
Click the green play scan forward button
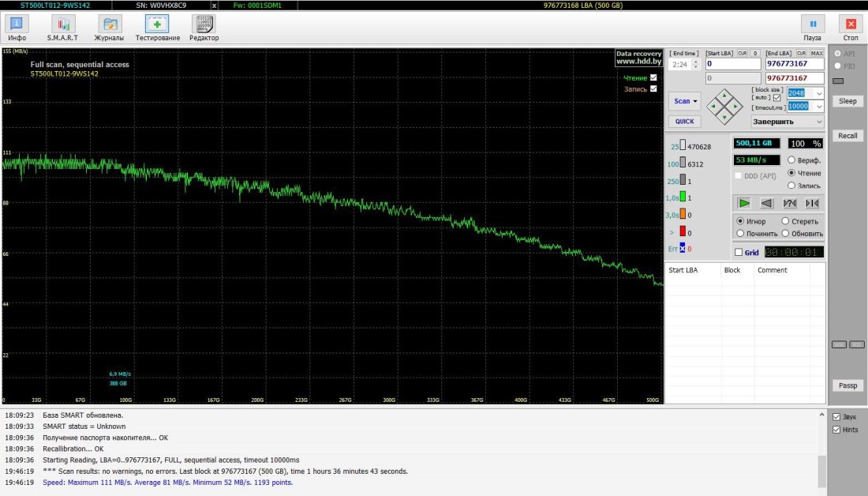(743, 203)
